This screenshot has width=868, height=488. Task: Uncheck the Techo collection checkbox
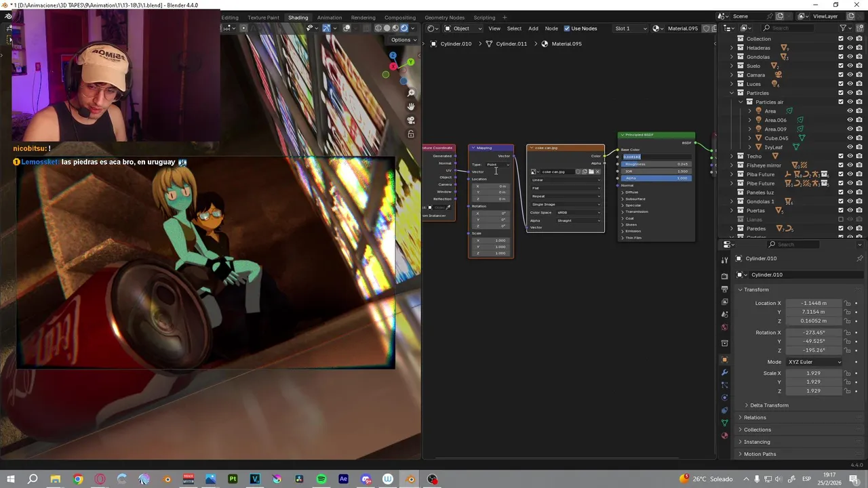click(x=841, y=157)
